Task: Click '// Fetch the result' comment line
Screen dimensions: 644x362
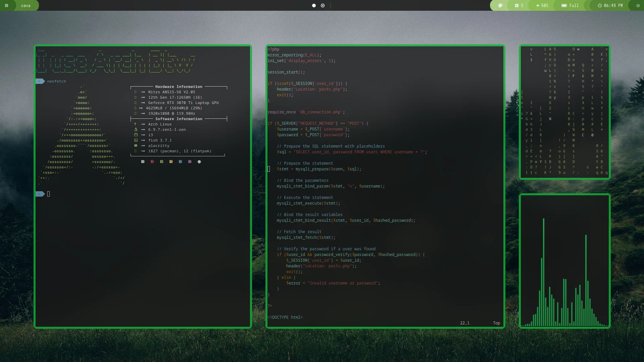Action: point(299,232)
